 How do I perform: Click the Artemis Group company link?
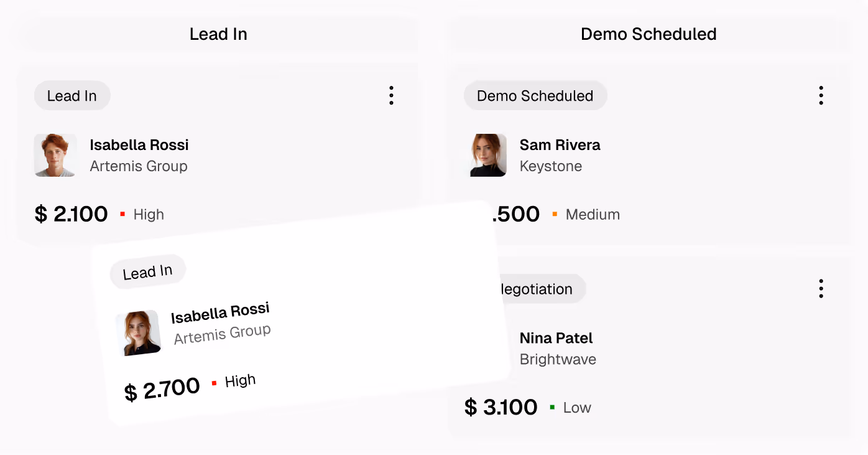click(x=139, y=166)
